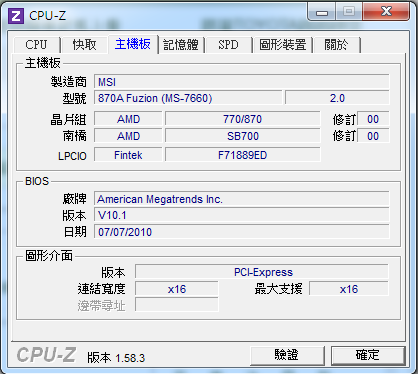The image size is (418, 374).
Task: Click the 驗證 button
Action: [x=287, y=355]
